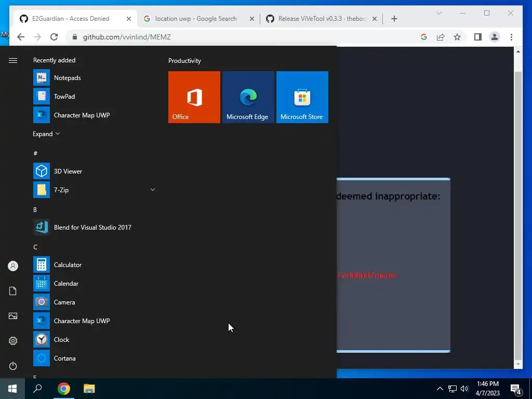Open the taskbar clock and date
The image size is (532, 399).
click(487, 389)
